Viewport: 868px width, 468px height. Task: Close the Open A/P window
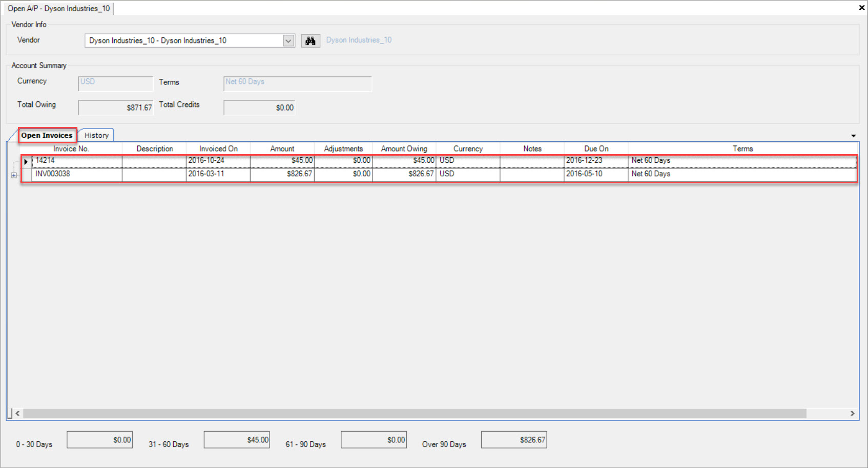point(861,8)
